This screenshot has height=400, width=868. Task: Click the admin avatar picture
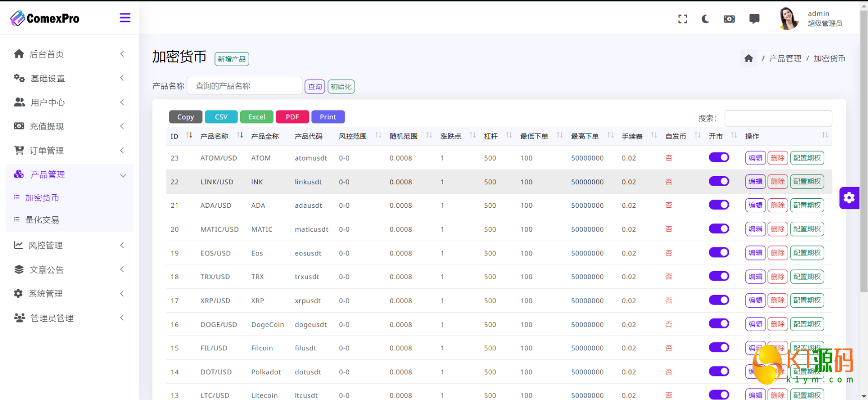tap(788, 19)
